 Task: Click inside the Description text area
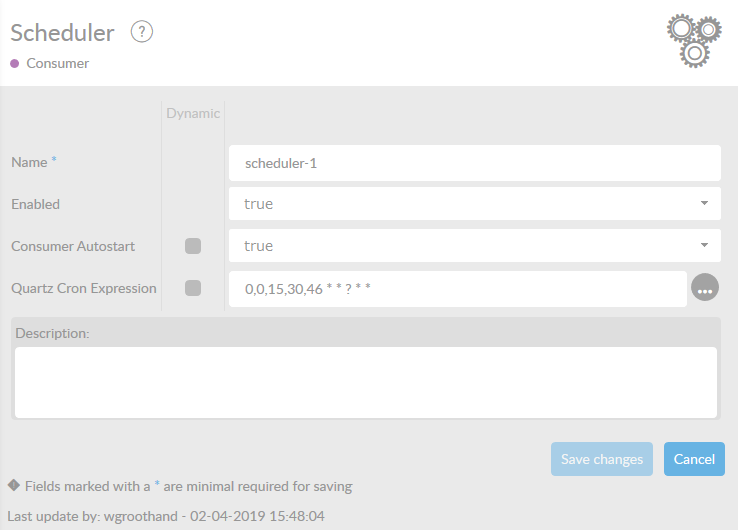366,382
